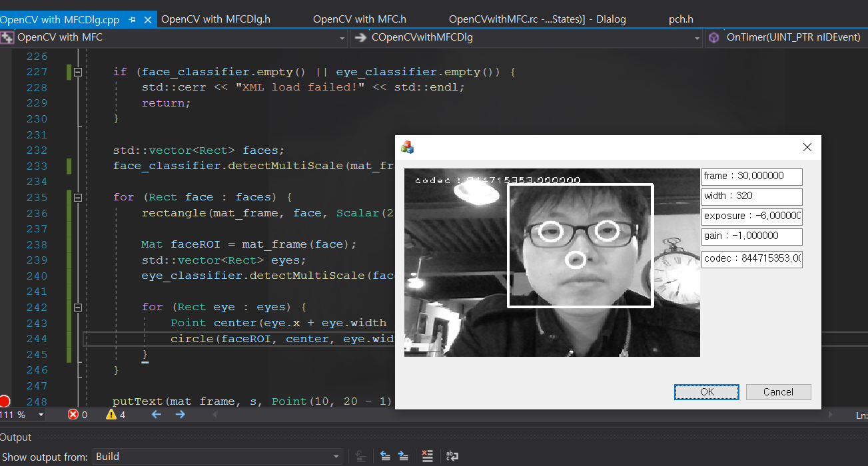Navigate forward in the code editor

(x=180, y=414)
